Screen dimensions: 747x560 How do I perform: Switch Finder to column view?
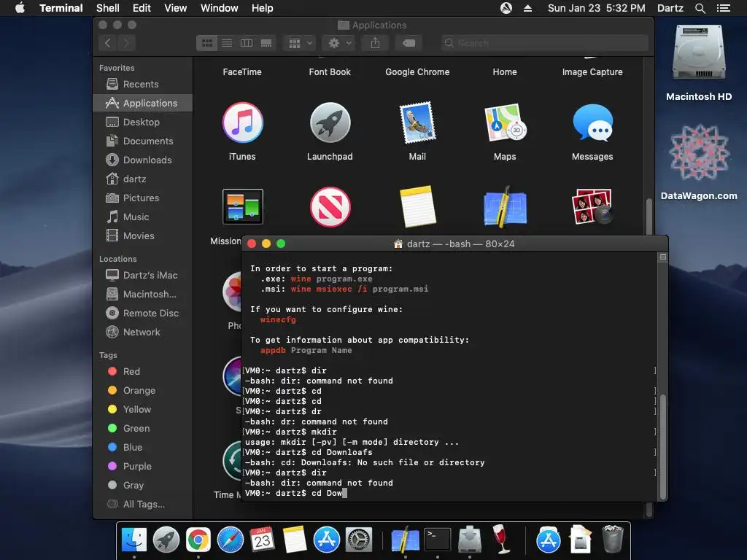click(x=247, y=43)
